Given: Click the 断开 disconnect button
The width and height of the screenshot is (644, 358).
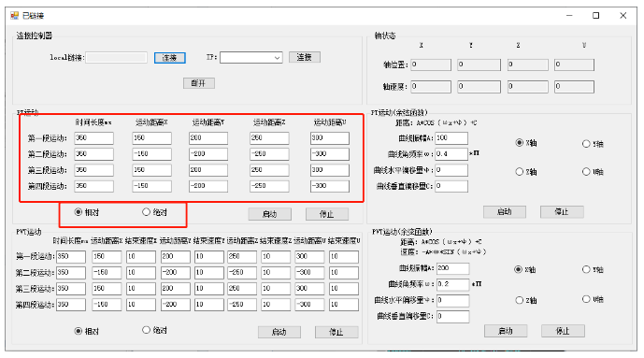Looking at the screenshot, I should click(199, 83).
